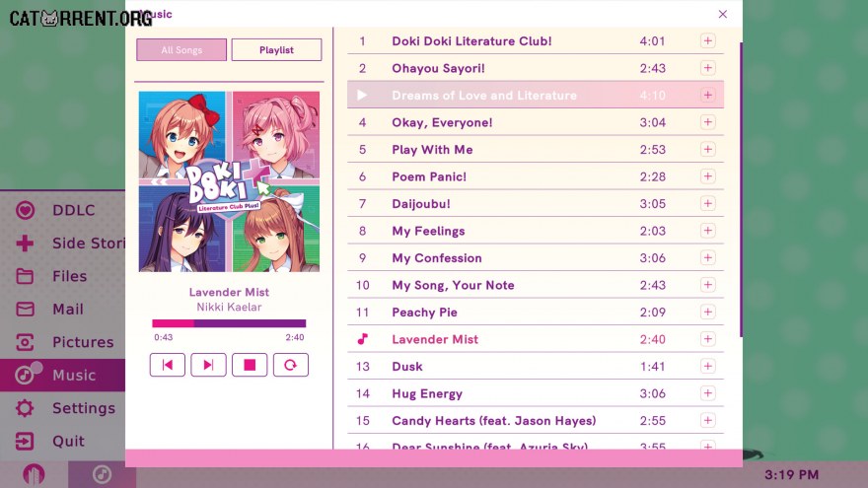Click the music note taskbar icon
Screen dimensions: 868x488
(x=102, y=474)
